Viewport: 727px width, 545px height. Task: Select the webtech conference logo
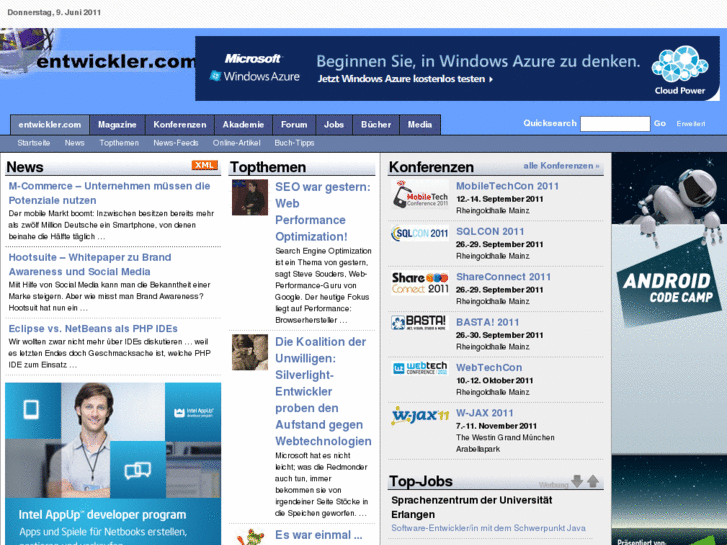click(419, 368)
